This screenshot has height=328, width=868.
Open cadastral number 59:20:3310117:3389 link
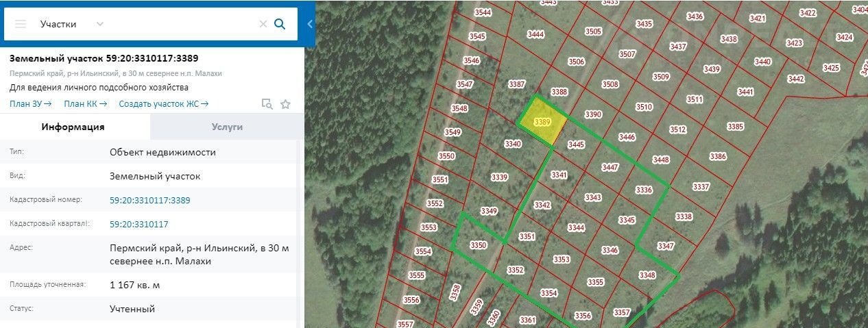pyautogui.click(x=149, y=201)
